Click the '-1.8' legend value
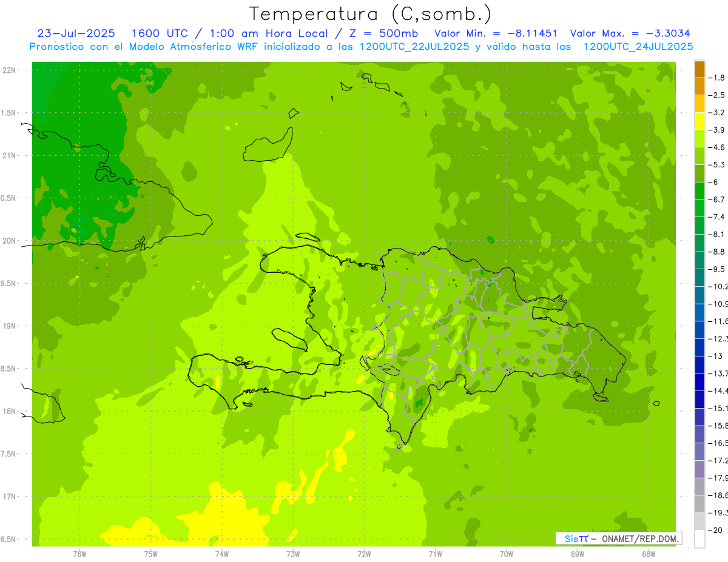The width and height of the screenshot is (728, 562). click(x=716, y=78)
